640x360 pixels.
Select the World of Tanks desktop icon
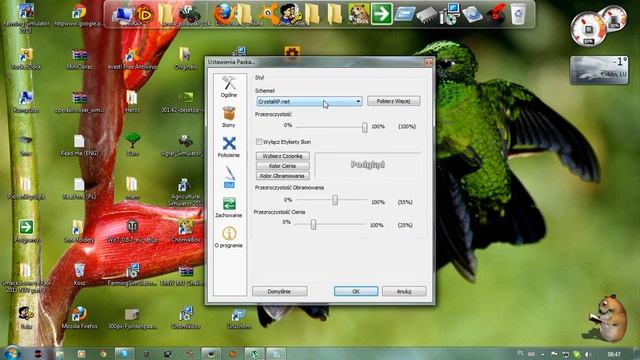pyautogui.click(x=132, y=232)
